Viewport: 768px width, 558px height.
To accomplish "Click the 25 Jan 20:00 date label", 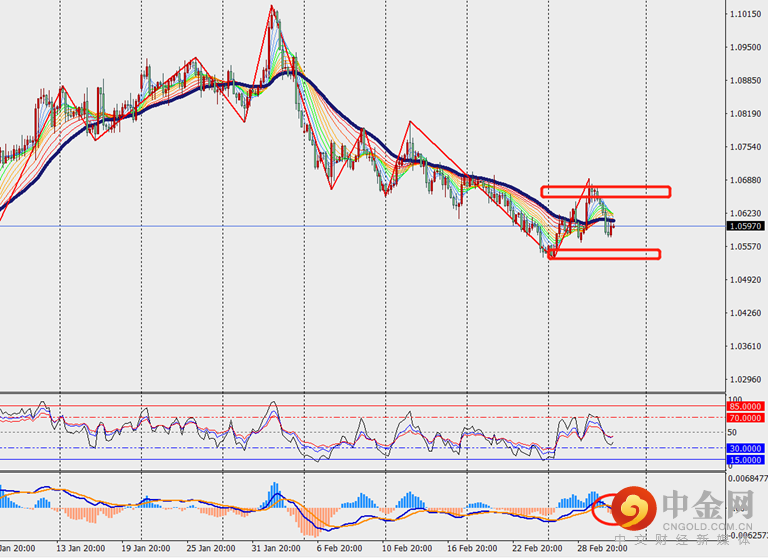I will [x=211, y=549].
